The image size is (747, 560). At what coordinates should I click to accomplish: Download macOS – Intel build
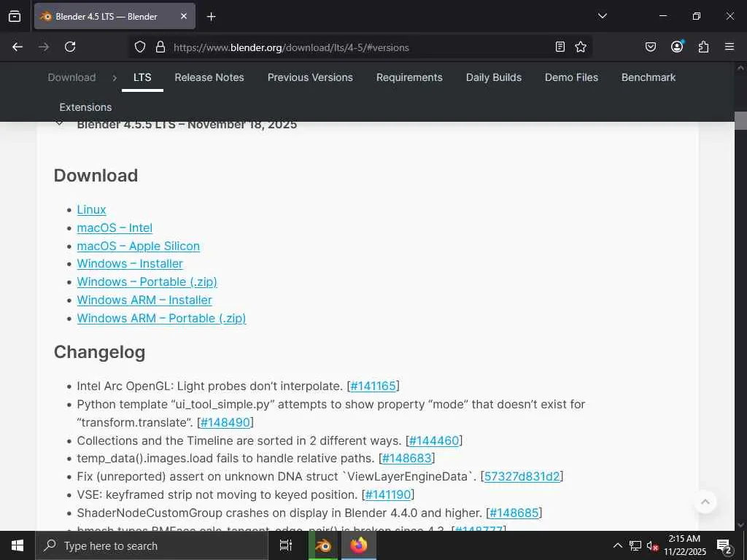pyautogui.click(x=115, y=227)
